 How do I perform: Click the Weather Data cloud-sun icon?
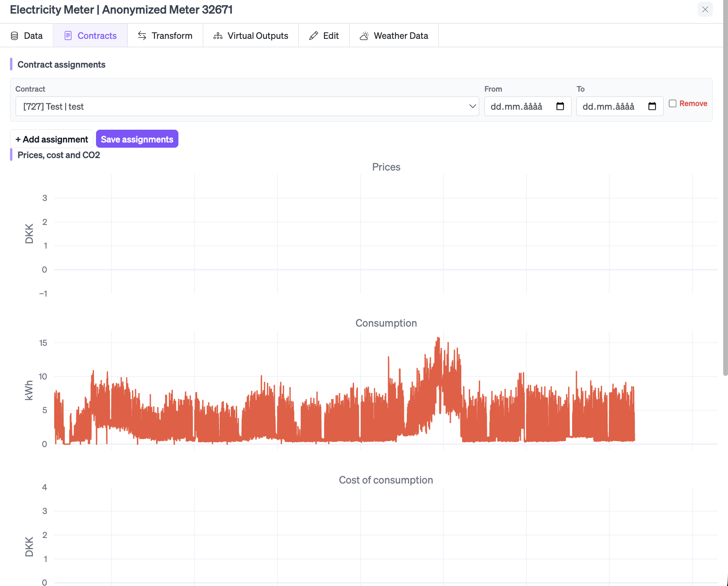[364, 36]
